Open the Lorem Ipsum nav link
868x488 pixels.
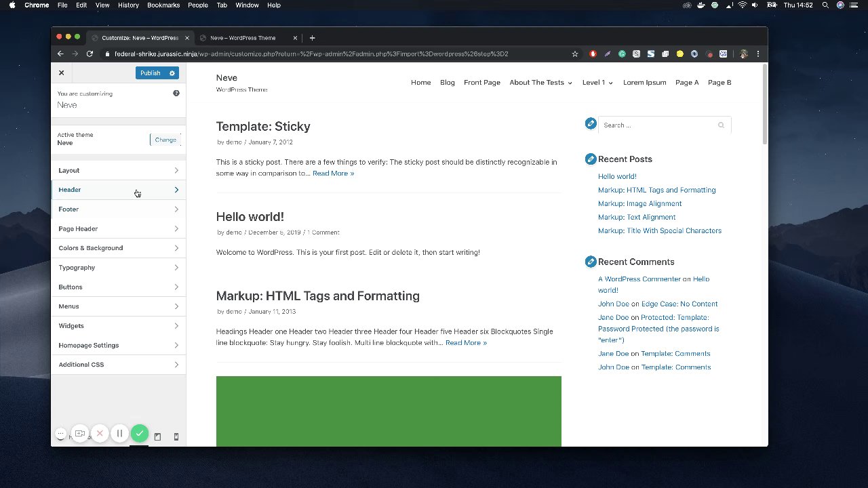(644, 83)
